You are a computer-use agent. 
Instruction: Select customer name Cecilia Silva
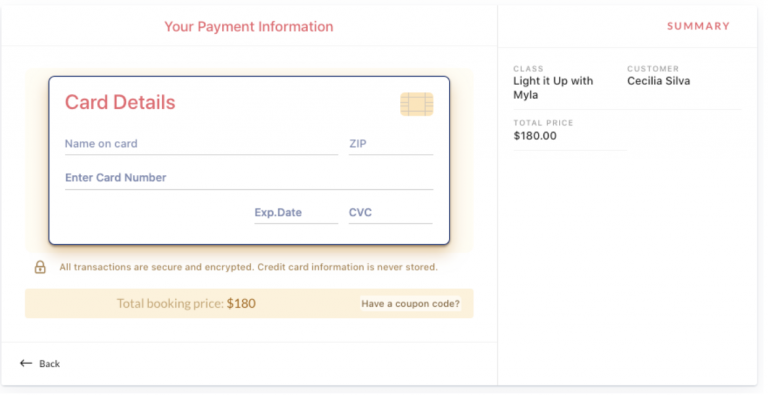659,81
